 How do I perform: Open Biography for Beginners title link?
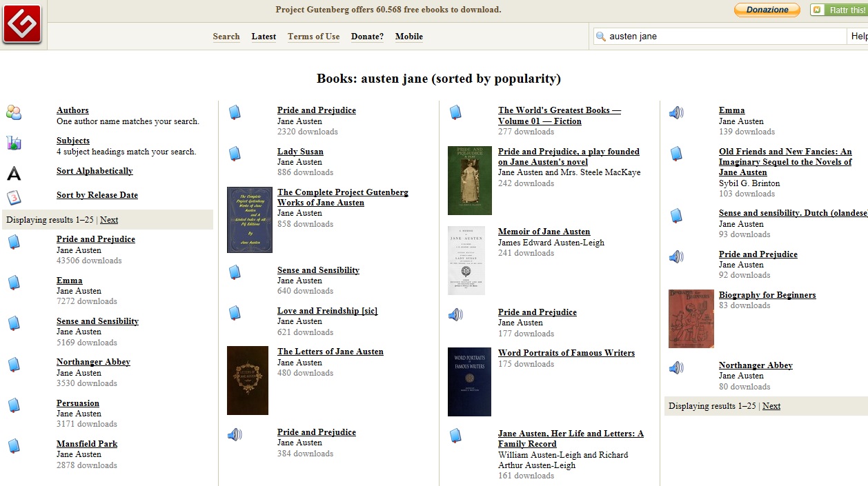tap(767, 295)
